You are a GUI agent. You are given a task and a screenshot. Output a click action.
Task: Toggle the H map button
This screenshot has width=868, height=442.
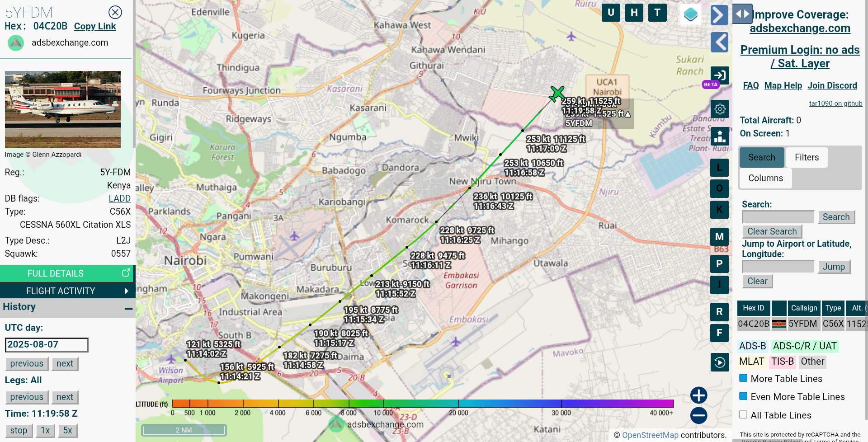(634, 13)
